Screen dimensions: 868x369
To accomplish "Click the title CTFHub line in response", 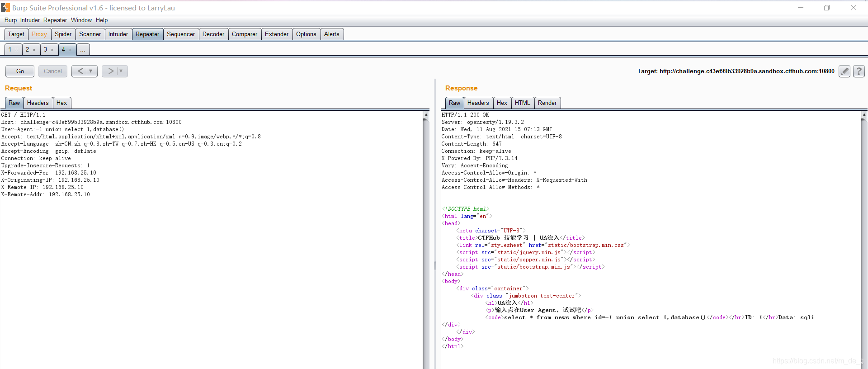I will click(520, 238).
